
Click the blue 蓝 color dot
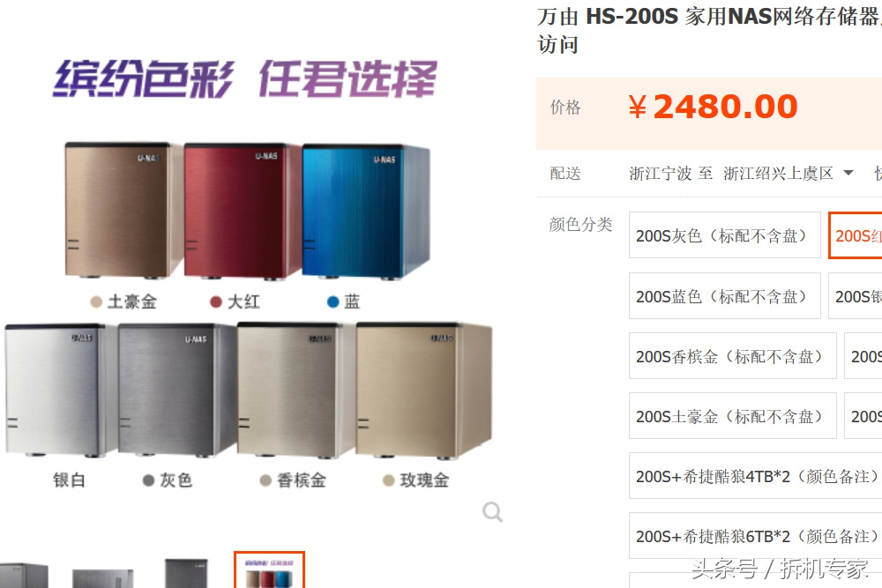tap(333, 301)
